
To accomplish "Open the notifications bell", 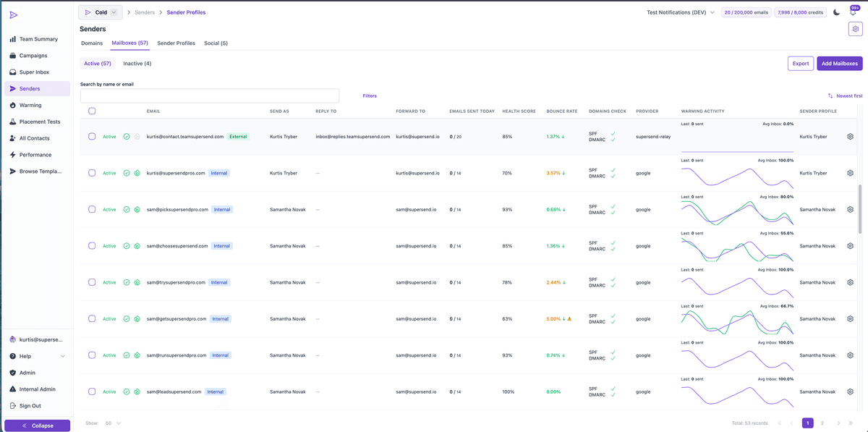I will tap(854, 12).
